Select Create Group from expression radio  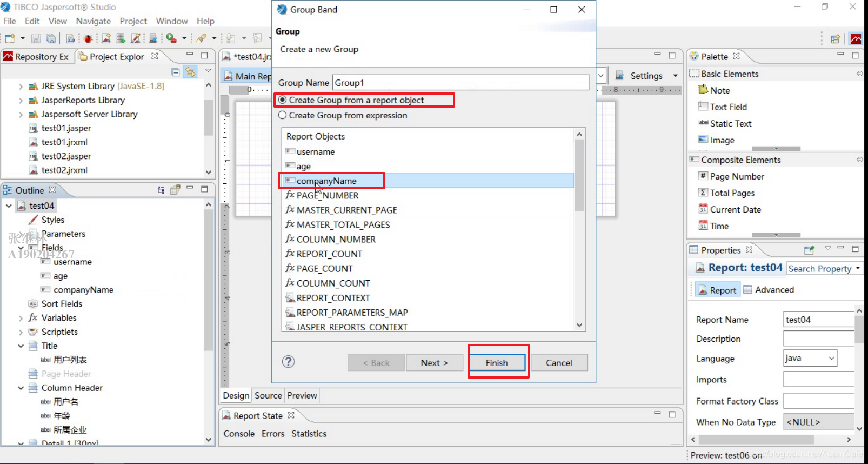pos(282,115)
